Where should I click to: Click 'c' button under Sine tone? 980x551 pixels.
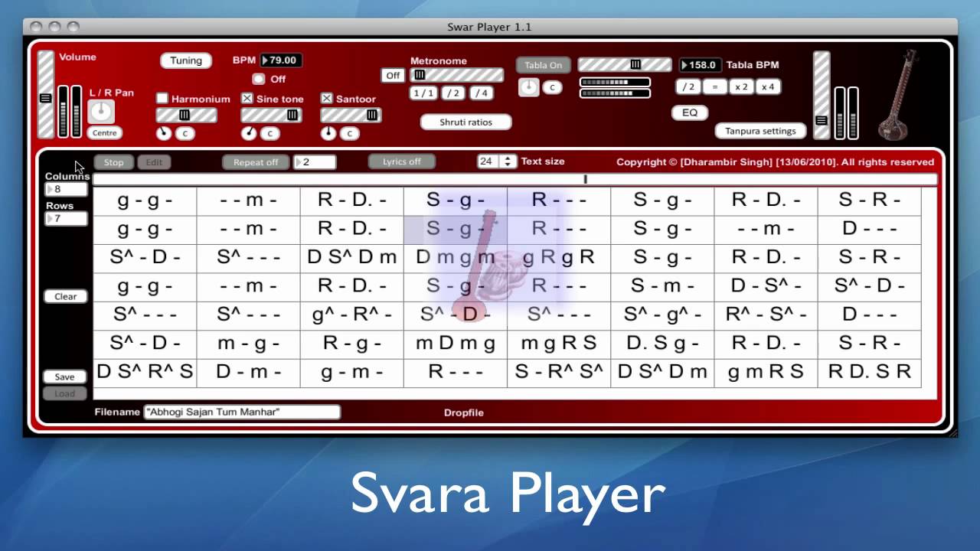point(269,134)
